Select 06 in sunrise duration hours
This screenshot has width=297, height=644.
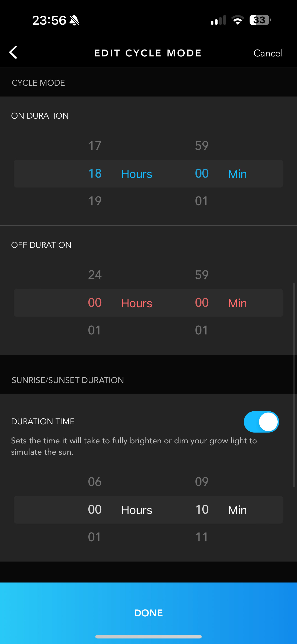pos(95,482)
